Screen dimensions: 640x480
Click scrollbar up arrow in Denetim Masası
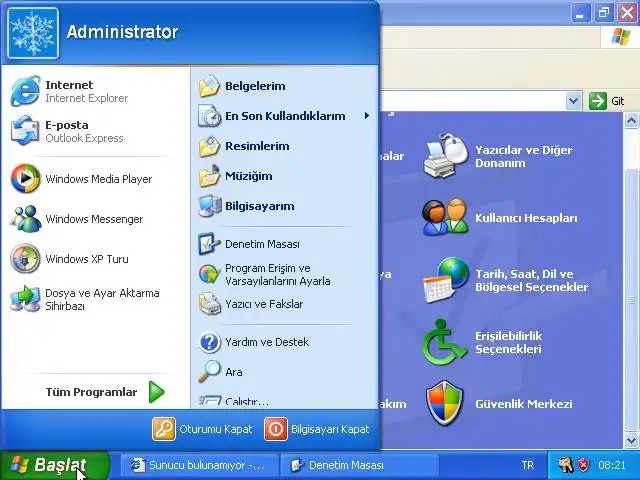(x=631, y=120)
